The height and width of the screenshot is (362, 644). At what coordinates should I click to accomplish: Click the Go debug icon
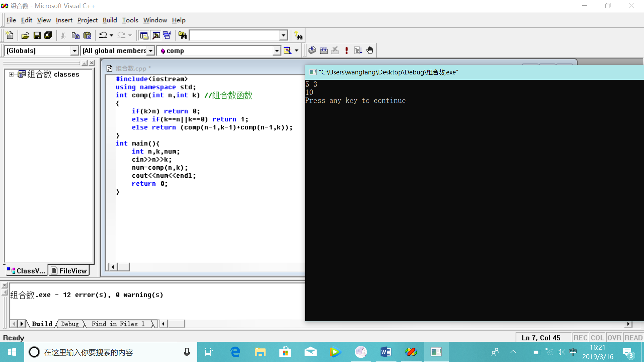358,50
